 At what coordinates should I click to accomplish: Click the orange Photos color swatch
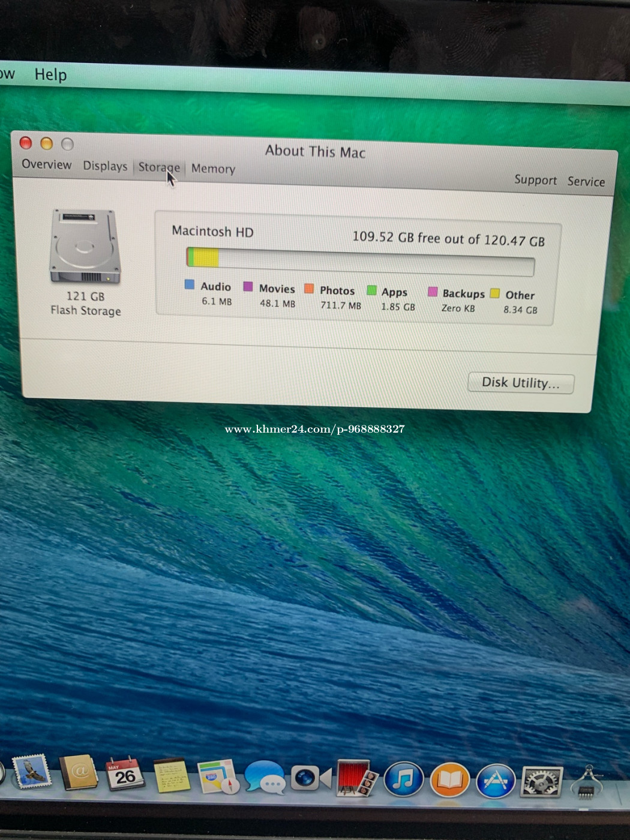(x=309, y=289)
